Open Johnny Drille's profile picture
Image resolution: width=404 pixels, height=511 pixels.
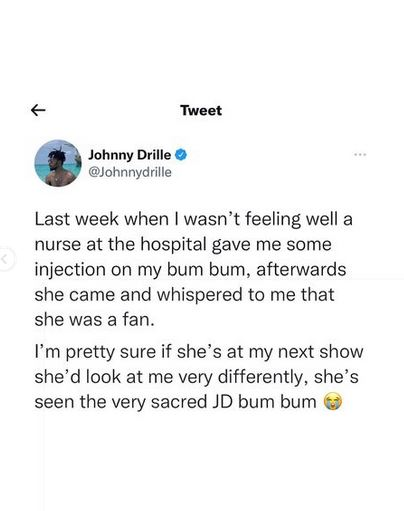(x=58, y=163)
